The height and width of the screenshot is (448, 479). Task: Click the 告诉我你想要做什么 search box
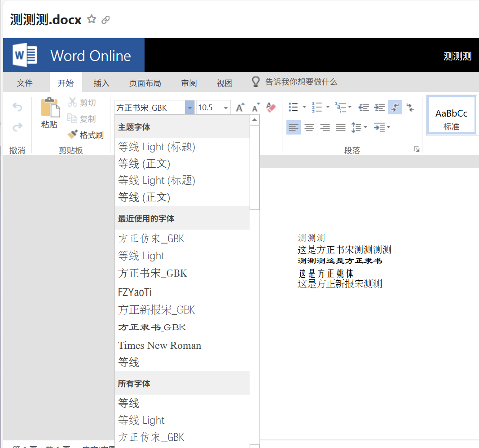301,82
